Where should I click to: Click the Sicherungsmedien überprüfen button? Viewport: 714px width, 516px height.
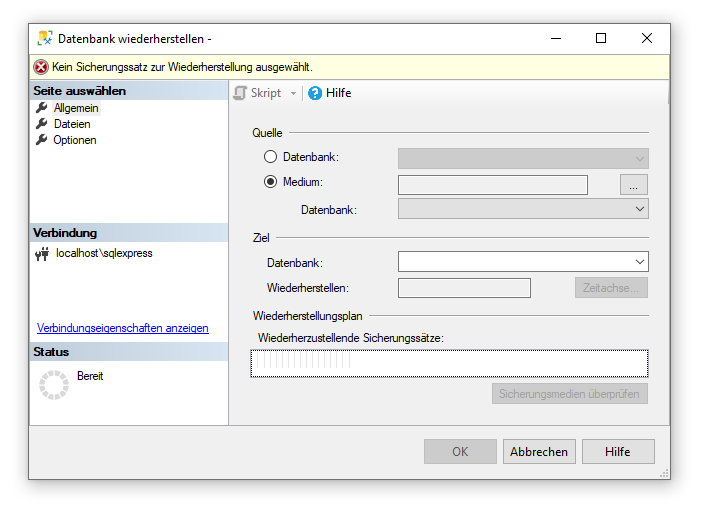[x=570, y=393]
